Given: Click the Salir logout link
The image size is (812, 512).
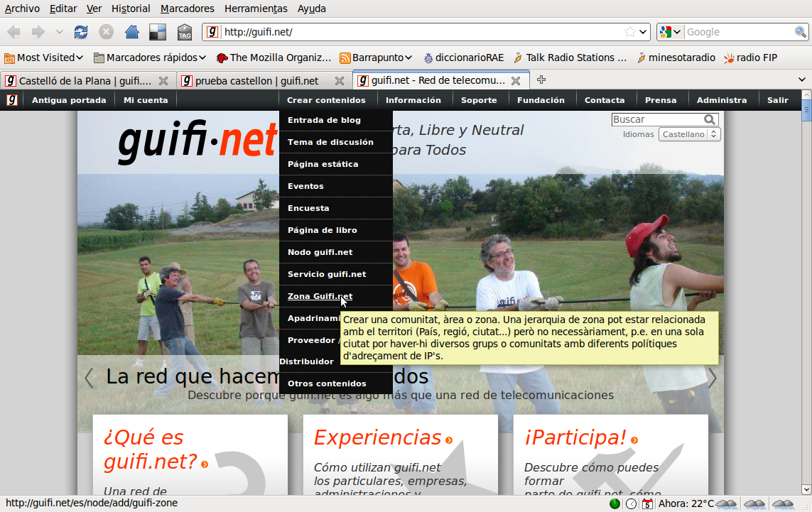Looking at the screenshot, I should pos(778,100).
